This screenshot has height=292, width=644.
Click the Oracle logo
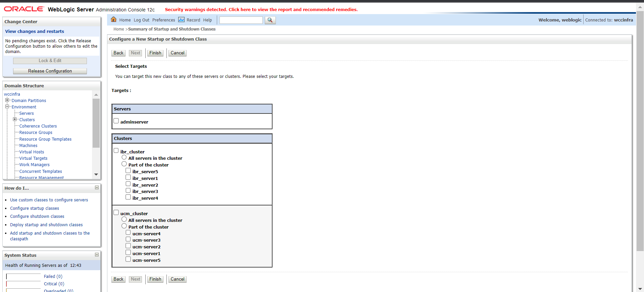click(x=23, y=9)
